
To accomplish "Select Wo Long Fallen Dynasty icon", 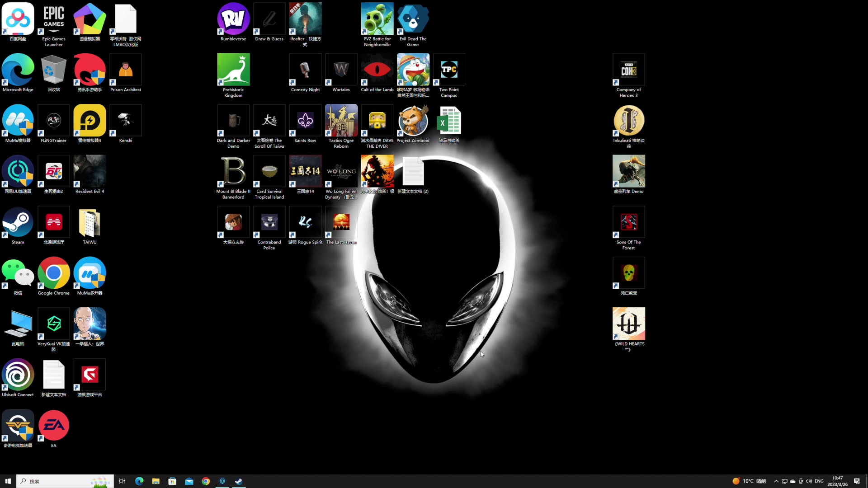I will 341,177.
